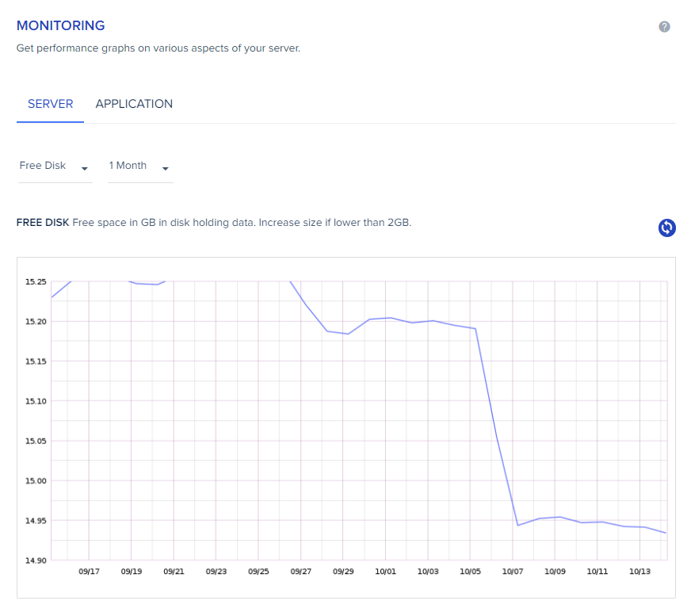This screenshot has height=616, width=691.
Task: Click the help question mark icon
Action: coord(664,27)
